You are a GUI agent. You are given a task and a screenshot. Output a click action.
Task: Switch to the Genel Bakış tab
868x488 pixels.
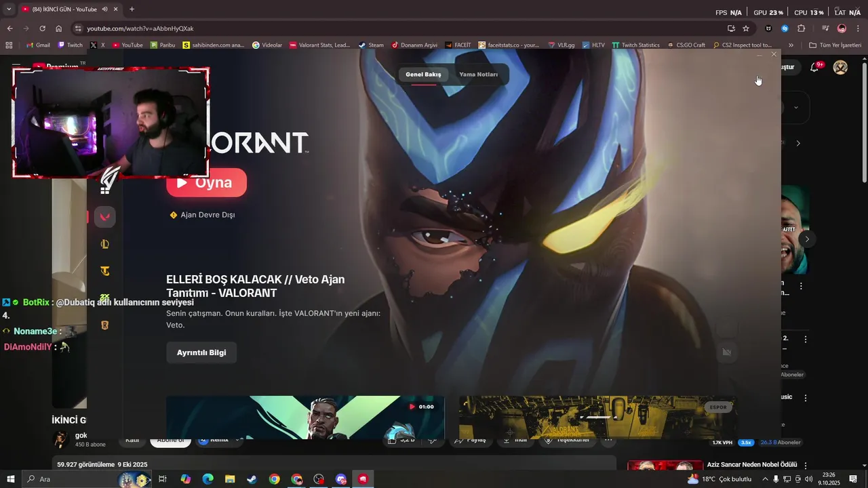(423, 75)
